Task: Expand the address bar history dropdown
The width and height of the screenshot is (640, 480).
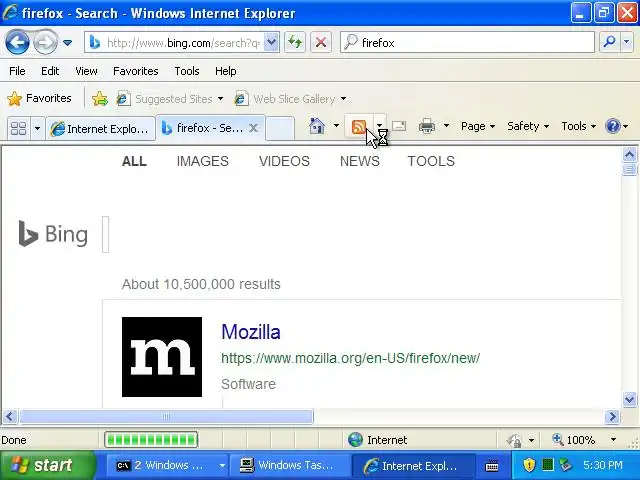Action: pyautogui.click(x=271, y=42)
